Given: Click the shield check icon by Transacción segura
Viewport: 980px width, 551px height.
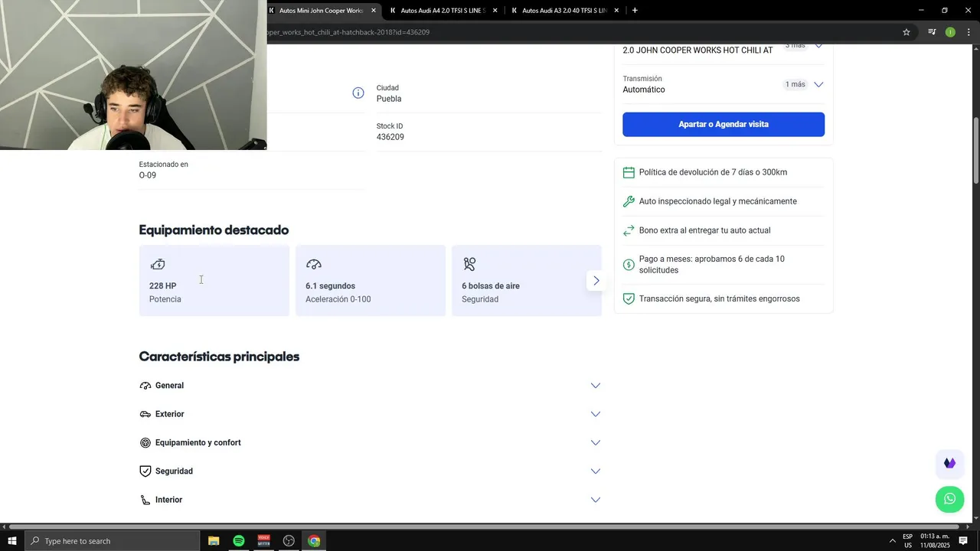Looking at the screenshot, I should pyautogui.click(x=629, y=298).
